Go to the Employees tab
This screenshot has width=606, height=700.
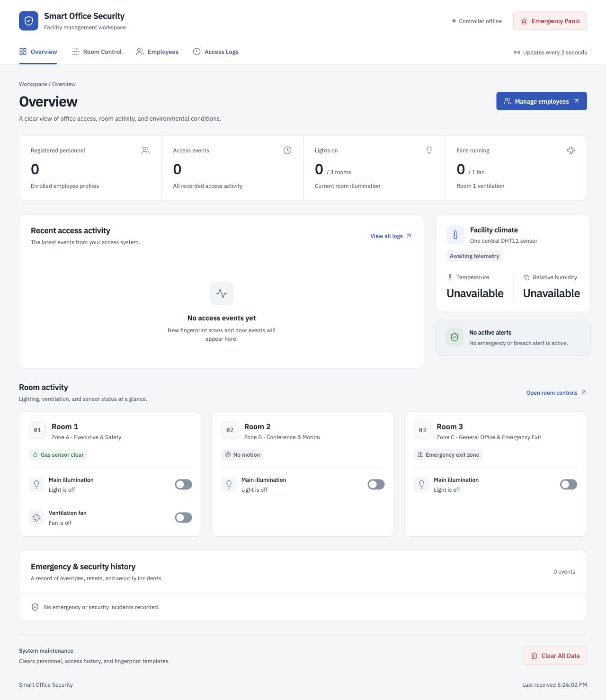157,52
